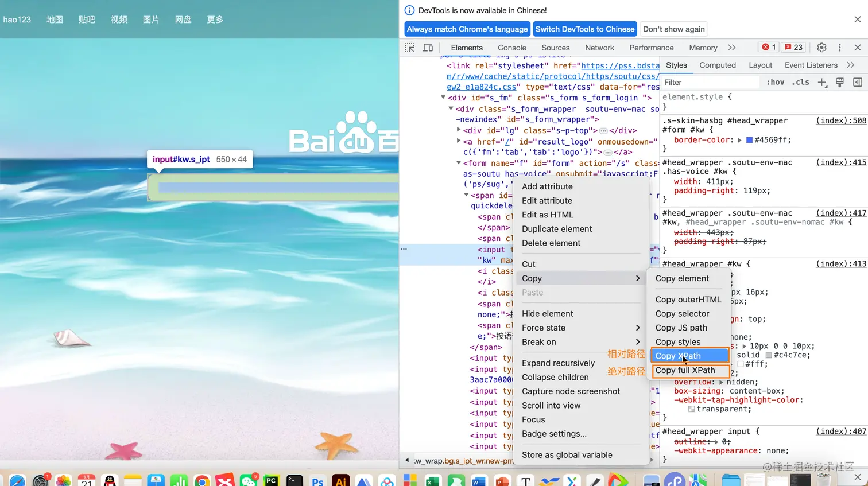Screen dimensions: 868x486
Task: Open the #c4c7ce color swatch picker
Action: (768, 355)
